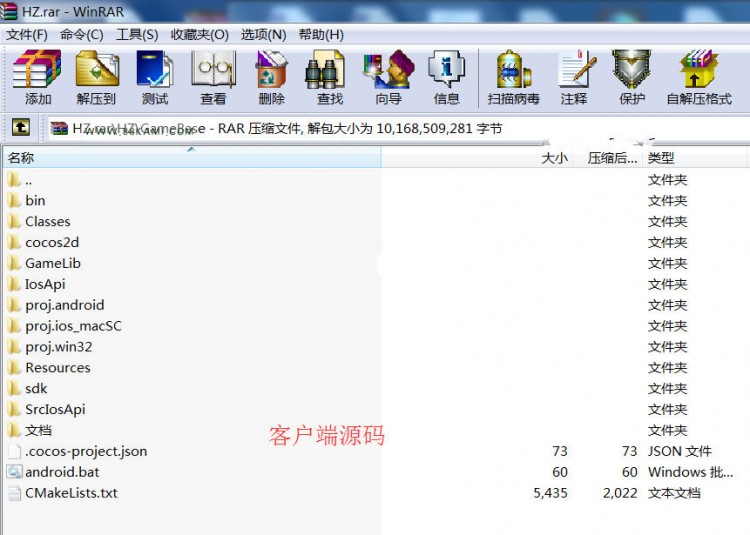Click the 2,022 packed size value
This screenshot has width=750, height=535.
(x=620, y=493)
